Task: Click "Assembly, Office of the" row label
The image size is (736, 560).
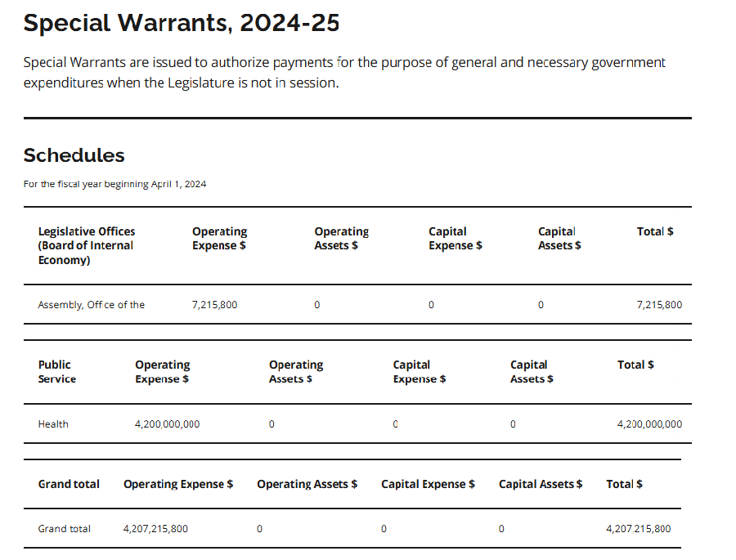Action: 91,305
